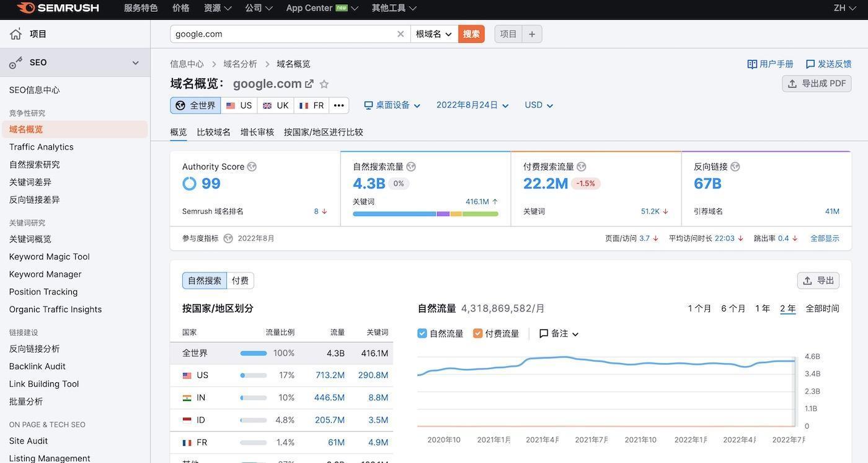Click the SEO key icon in sidebar
The width and height of the screenshot is (868, 463).
pyautogui.click(x=15, y=63)
